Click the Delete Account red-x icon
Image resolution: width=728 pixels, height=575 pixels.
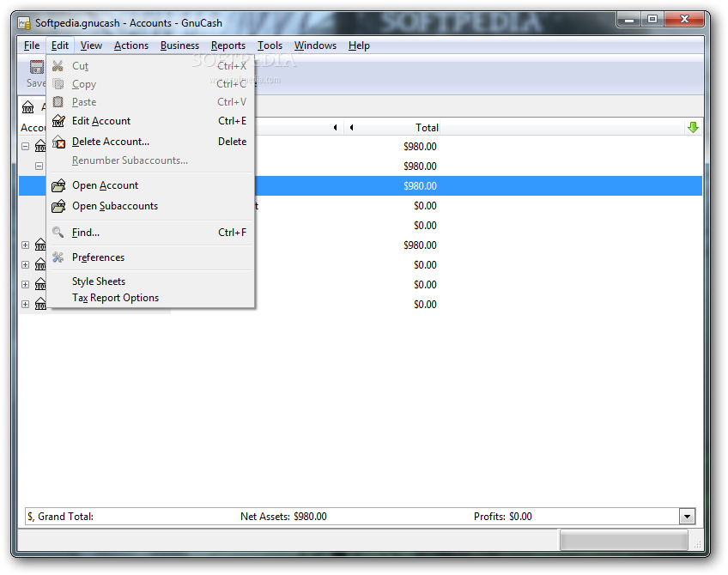point(58,142)
